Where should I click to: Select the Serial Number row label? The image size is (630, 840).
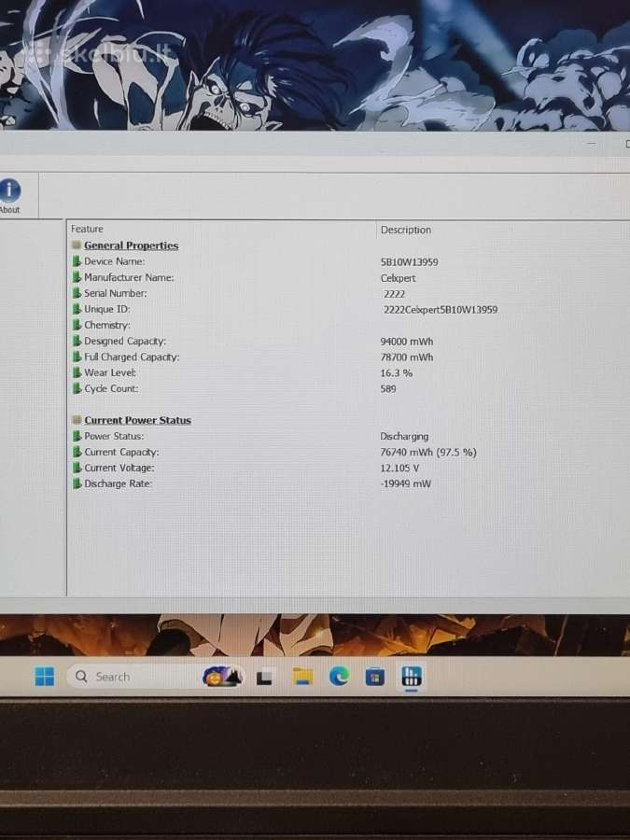click(x=115, y=293)
